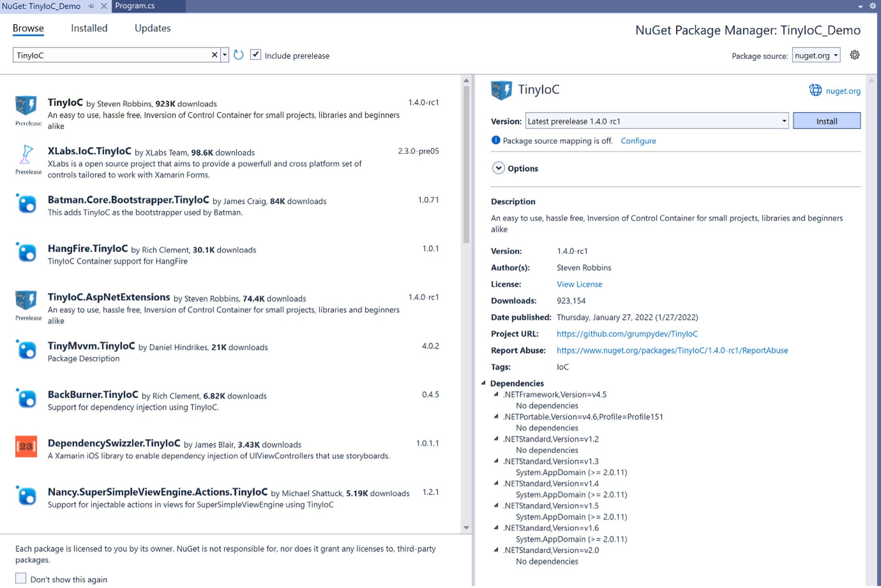Pin the NuGet: TinyIoC_Demo tab
The width and height of the screenshot is (881, 588).
pos(91,6)
